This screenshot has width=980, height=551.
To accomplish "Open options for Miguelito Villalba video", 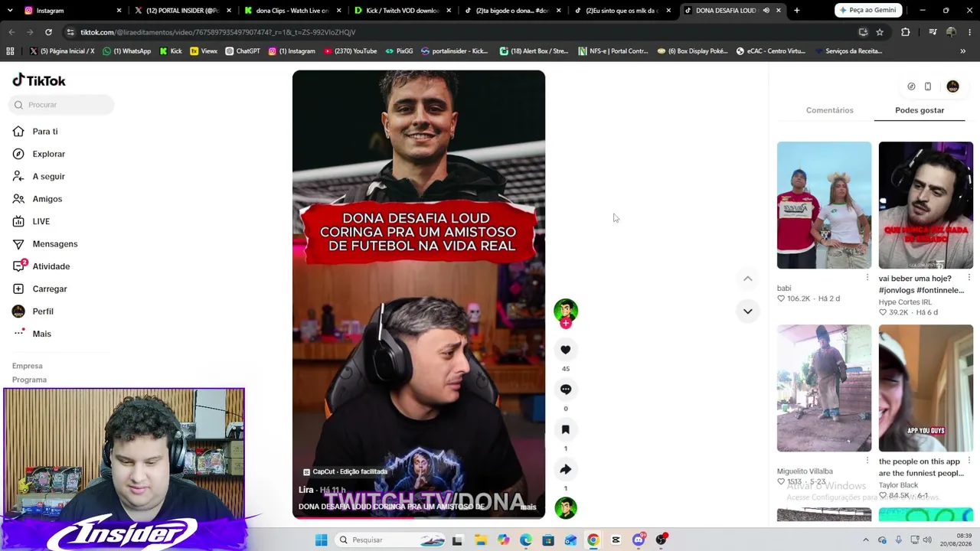I will click(867, 460).
